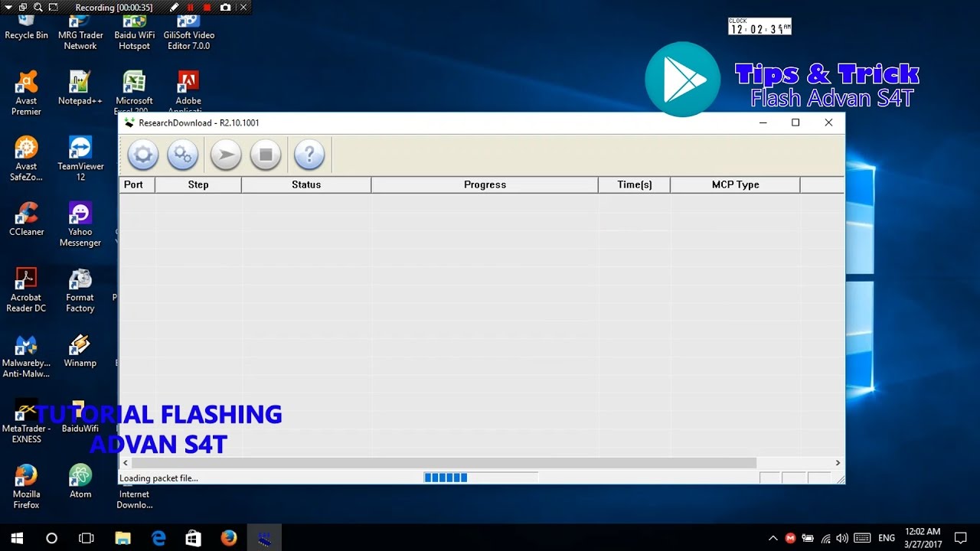This screenshot has height=551, width=980.
Task: Click the magnifier zoom icon in recorder bar
Action: coord(38,7)
